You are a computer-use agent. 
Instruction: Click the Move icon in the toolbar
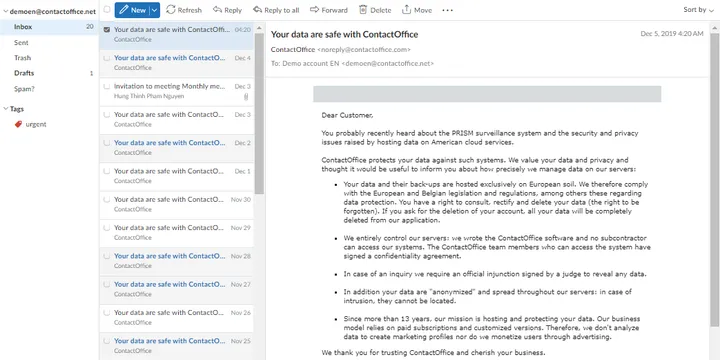pyautogui.click(x=406, y=10)
